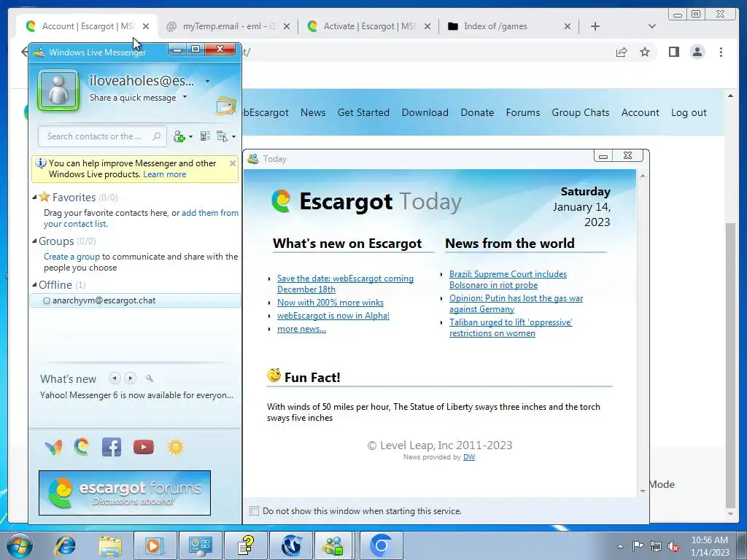Open status dropdown next to username

pyautogui.click(x=208, y=81)
